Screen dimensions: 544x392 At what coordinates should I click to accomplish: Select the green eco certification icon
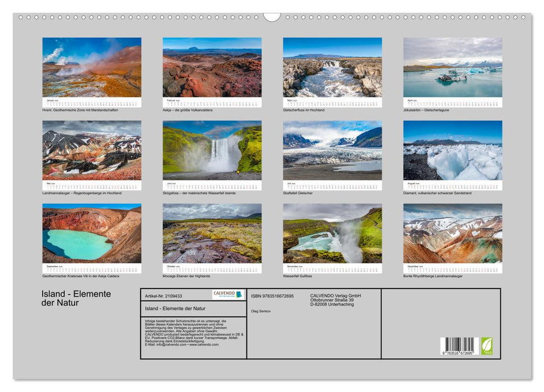tap(487, 346)
